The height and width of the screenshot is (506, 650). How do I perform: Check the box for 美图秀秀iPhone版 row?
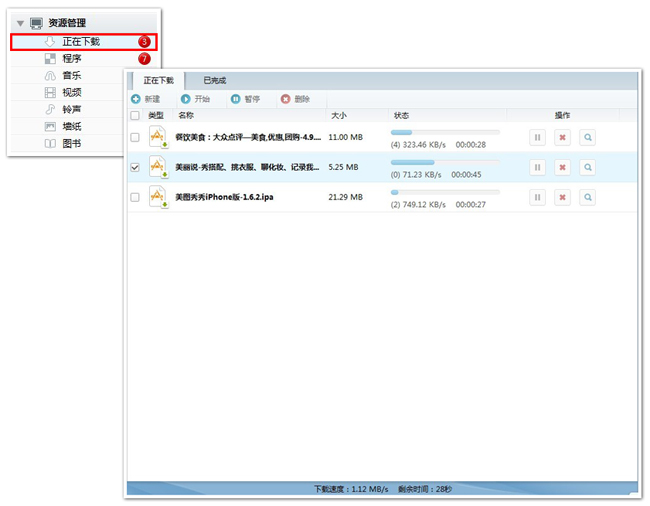135,197
